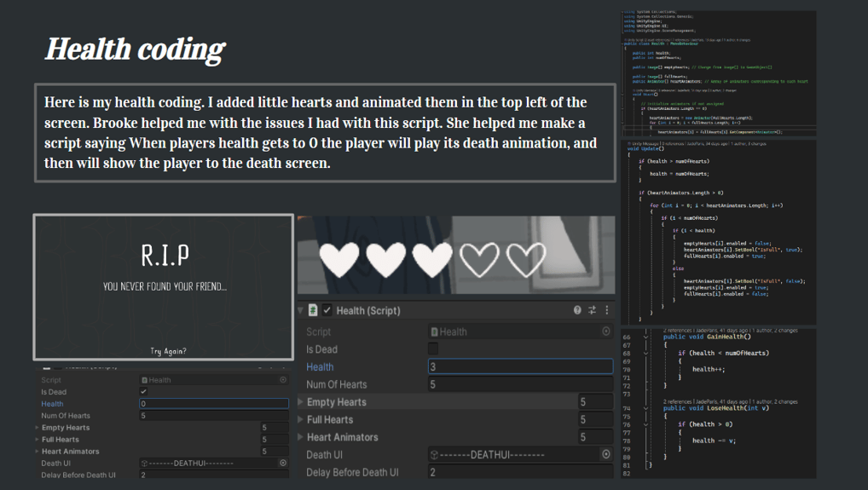
Task: Click the -------DEATHUI-------- field under hearts
Action: point(520,454)
